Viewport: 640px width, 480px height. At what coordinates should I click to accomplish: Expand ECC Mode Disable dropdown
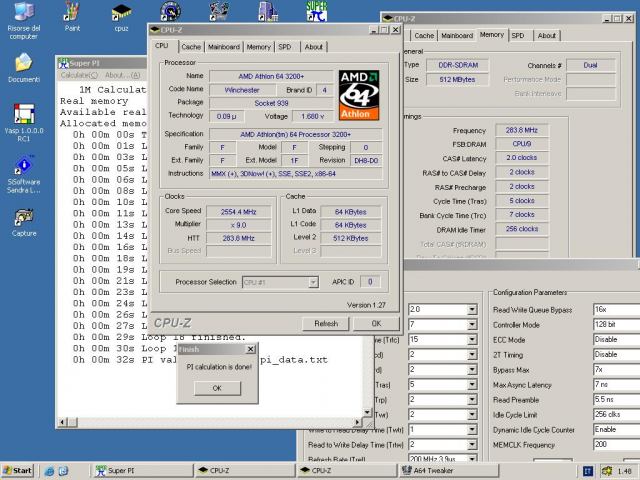pos(616,340)
